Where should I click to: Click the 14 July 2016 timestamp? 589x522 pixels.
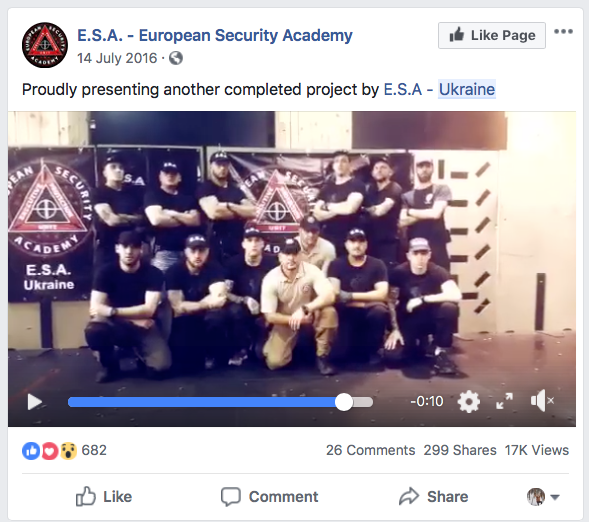(x=117, y=58)
